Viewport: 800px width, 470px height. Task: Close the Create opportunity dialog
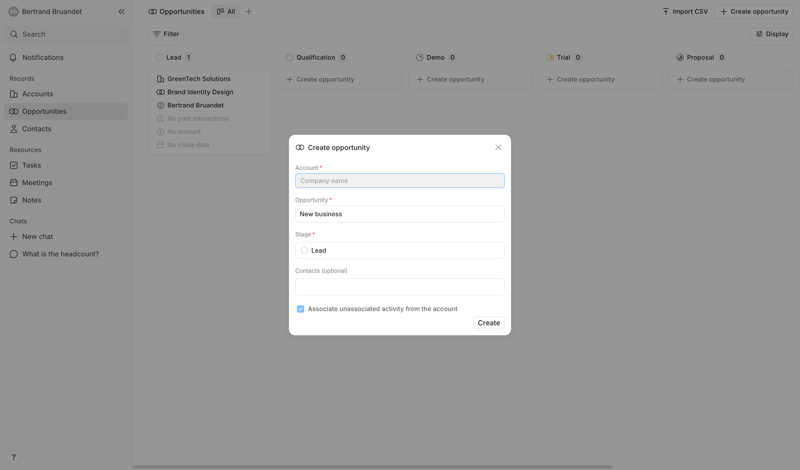coord(498,147)
